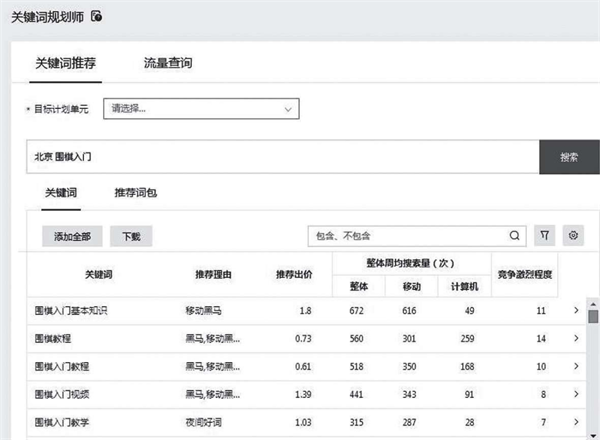Click the 围棋入门基本知识 keyword cell

pyautogui.click(x=71, y=311)
